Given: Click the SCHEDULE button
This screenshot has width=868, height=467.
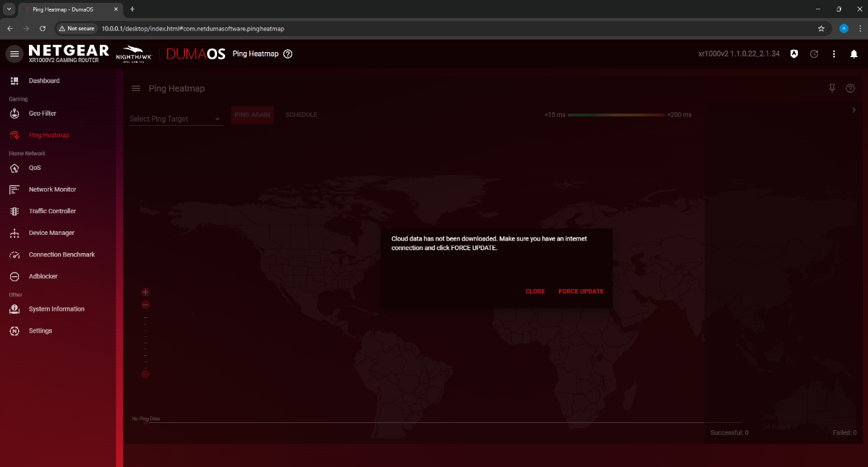Looking at the screenshot, I should pyautogui.click(x=301, y=115).
